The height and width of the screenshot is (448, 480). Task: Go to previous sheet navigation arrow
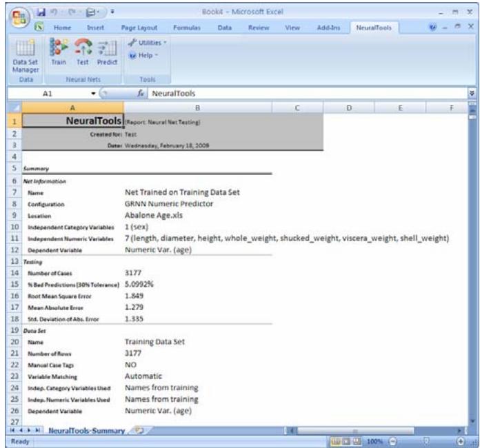21,430
